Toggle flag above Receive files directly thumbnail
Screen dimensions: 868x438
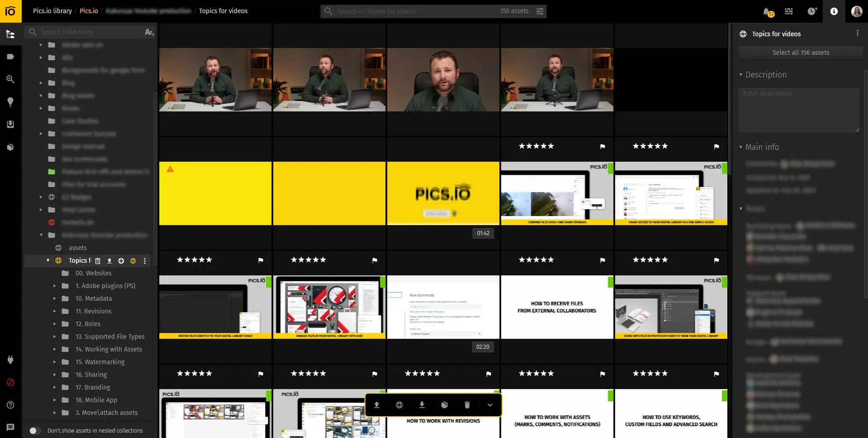(261, 260)
